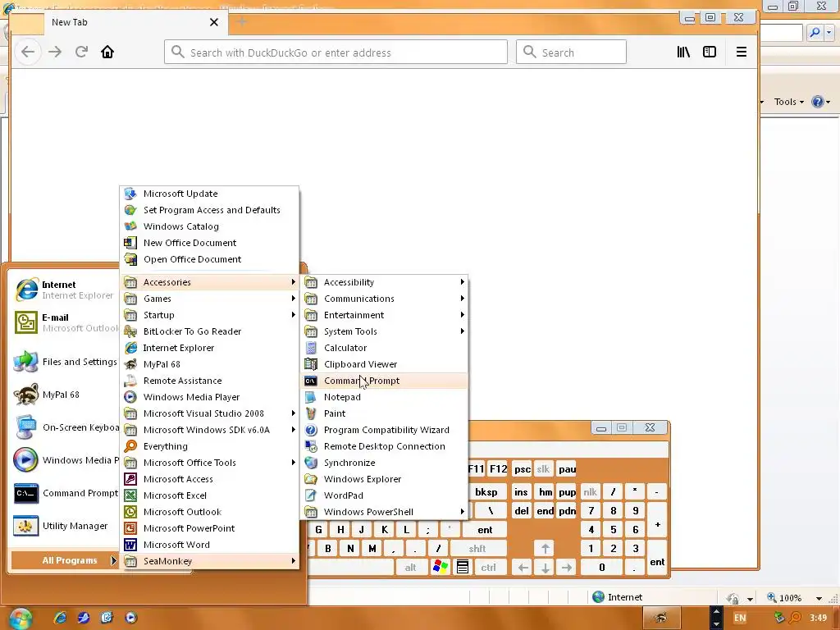840x630 pixels.
Task: Toggle the slk key on the on-screen keyboard
Action: click(543, 469)
